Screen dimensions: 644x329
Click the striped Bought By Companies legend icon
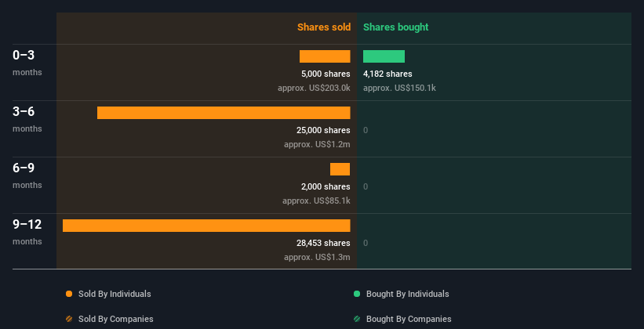pyautogui.click(x=357, y=319)
